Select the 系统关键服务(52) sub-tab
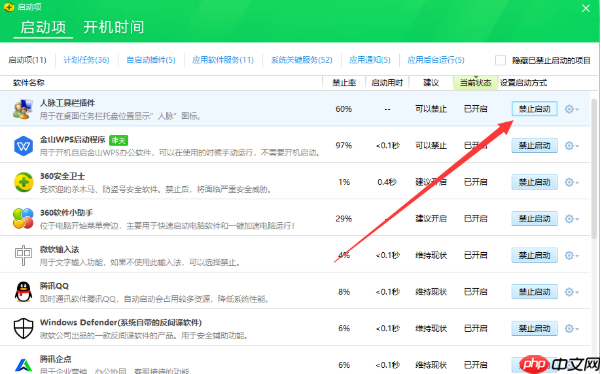The height and width of the screenshot is (374, 601). [302, 60]
